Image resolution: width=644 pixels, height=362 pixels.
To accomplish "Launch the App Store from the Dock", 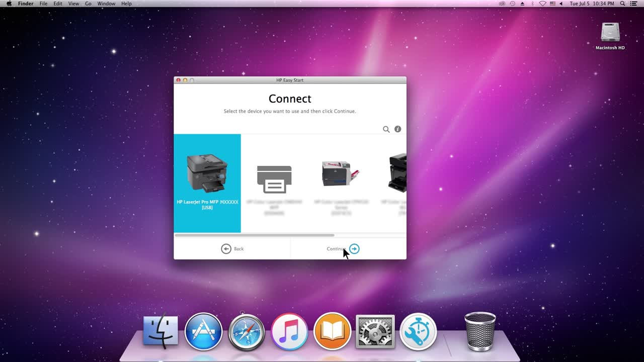I will coord(203,331).
